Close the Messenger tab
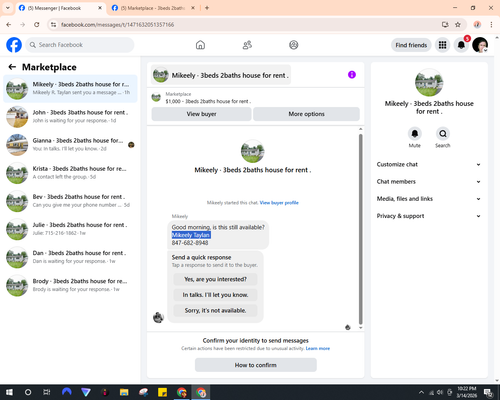 pyautogui.click(x=100, y=8)
